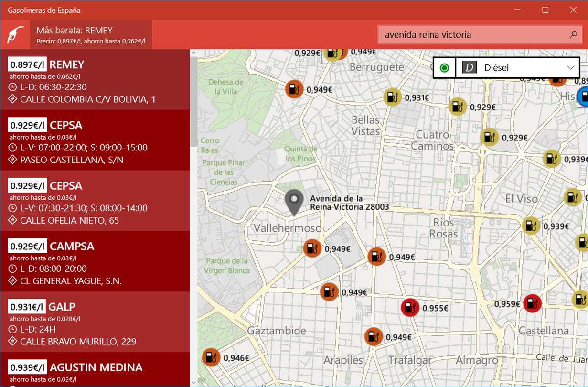Click the orange 0,946€ station marker near Gaztambide
Viewport: 588px width, 387px height.
click(211, 357)
